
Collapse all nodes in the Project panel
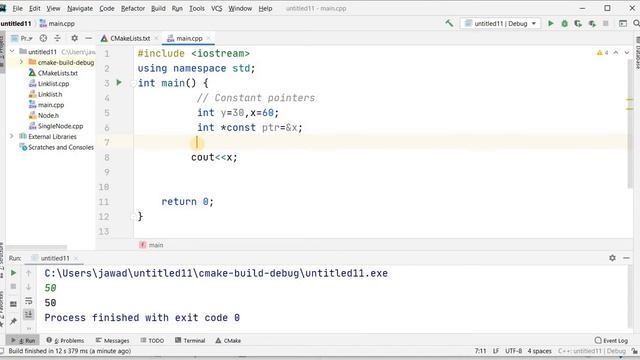tap(57, 38)
